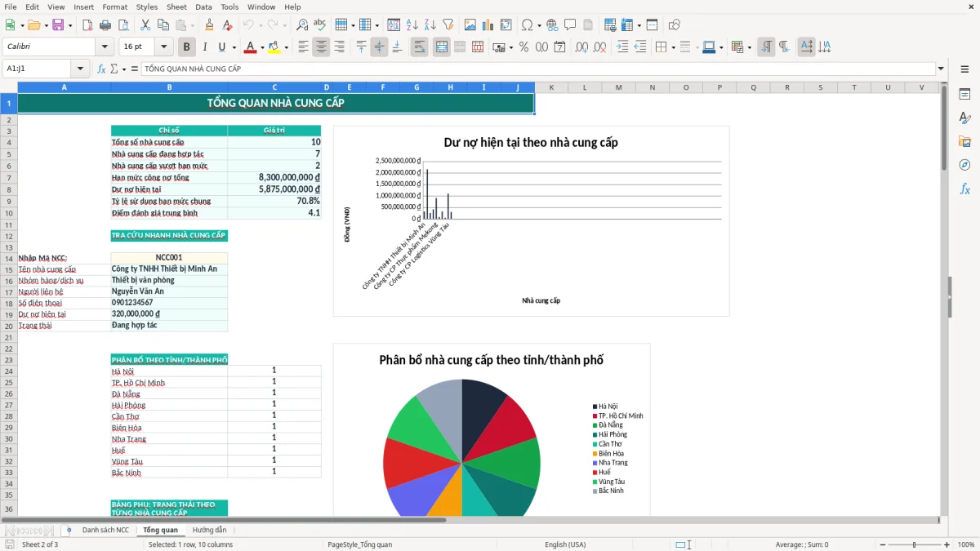Click the Cut scissors icon
Image resolution: width=980 pixels, height=551 pixels.
[x=145, y=25]
